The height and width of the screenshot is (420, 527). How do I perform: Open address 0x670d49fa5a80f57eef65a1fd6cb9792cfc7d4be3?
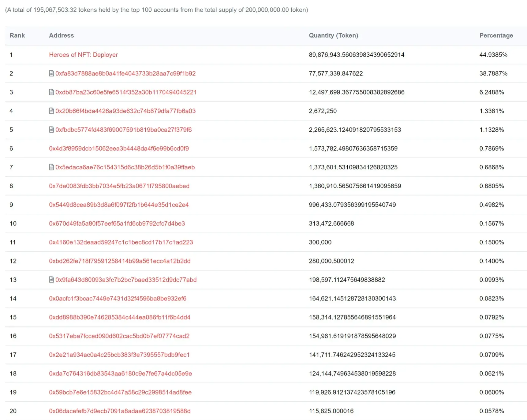[117, 223]
